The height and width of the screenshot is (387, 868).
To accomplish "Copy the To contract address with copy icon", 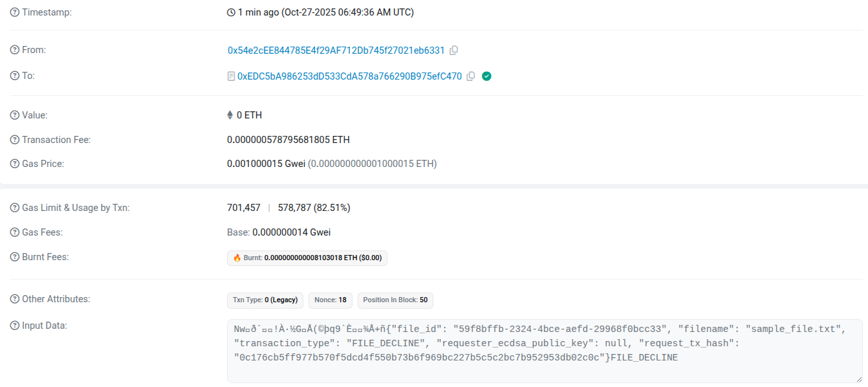I will pyautogui.click(x=471, y=76).
